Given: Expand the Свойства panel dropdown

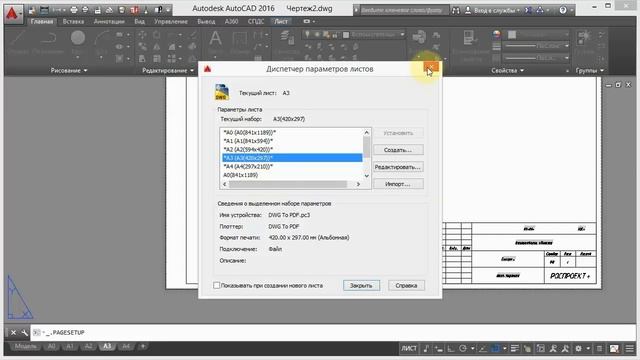Looking at the screenshot, I should click(x=507, y=71).
